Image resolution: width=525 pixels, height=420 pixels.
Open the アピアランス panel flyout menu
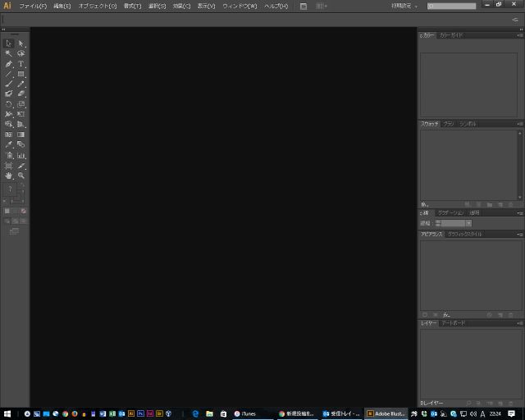coord(520,234)
